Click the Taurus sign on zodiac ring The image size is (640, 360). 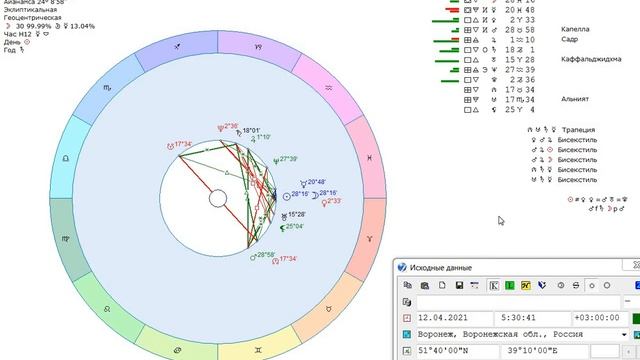[329, 309]
